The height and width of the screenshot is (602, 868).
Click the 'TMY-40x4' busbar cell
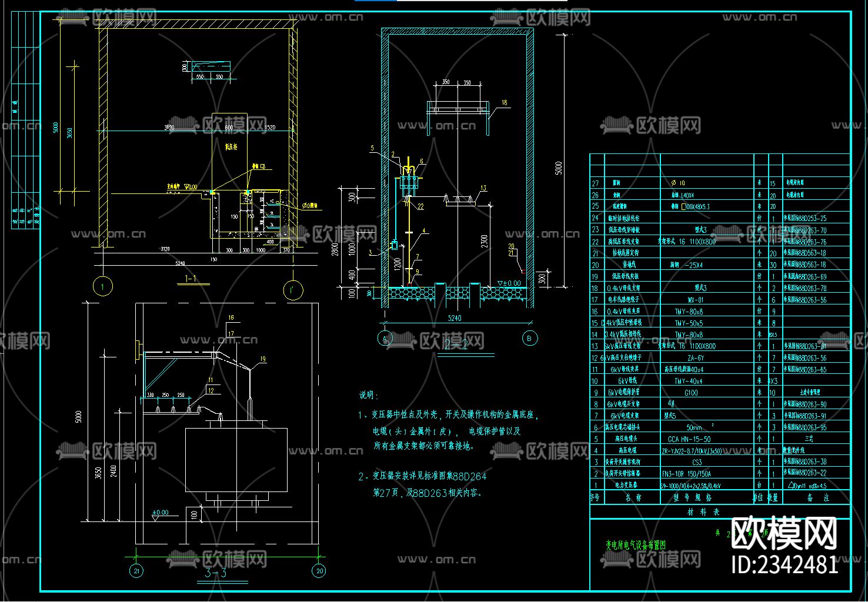click(689, 381)
